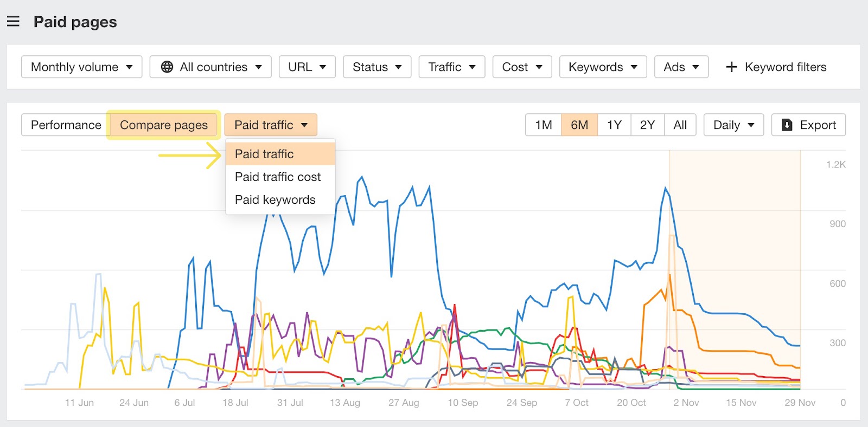Select the 1M time range
The image size is (868, 427).
coord(543,125)
